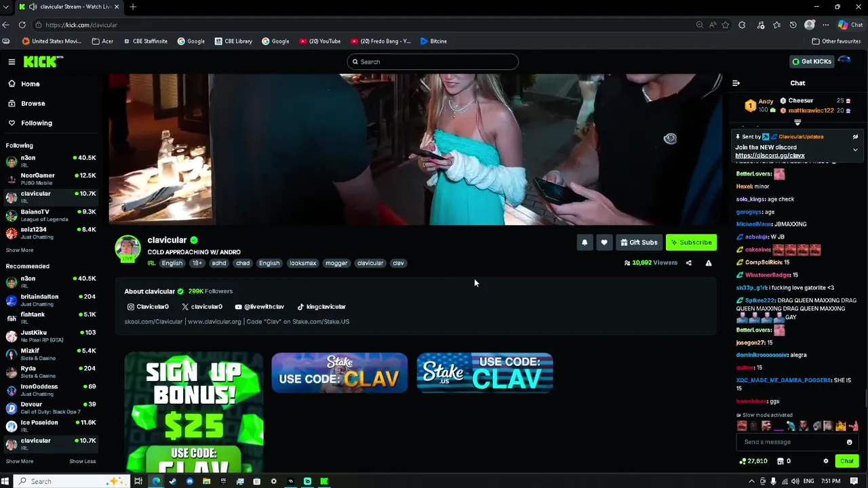The width and height of the screenshot is (868, 488).
Task: Open discord.gg link in pinned message
Action: [x=770, y=156]
